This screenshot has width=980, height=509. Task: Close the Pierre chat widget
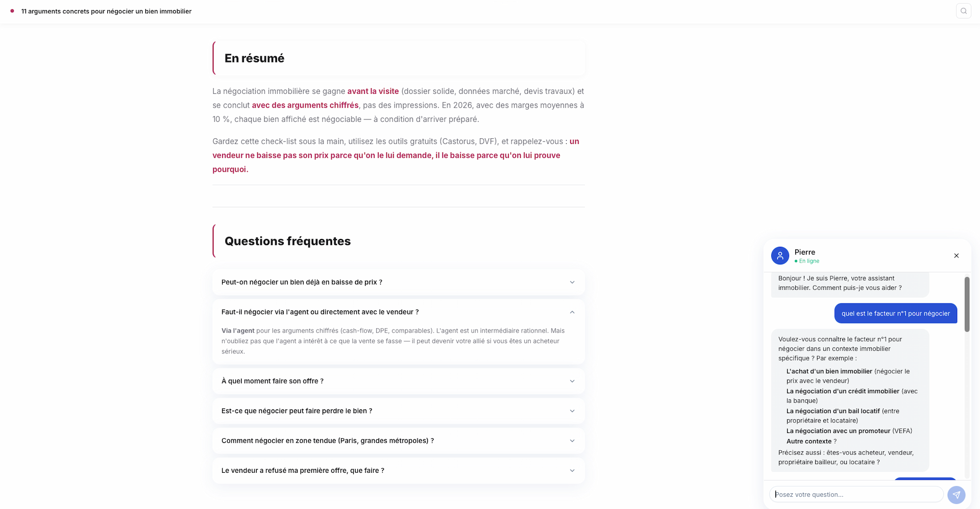click(956, 256)
